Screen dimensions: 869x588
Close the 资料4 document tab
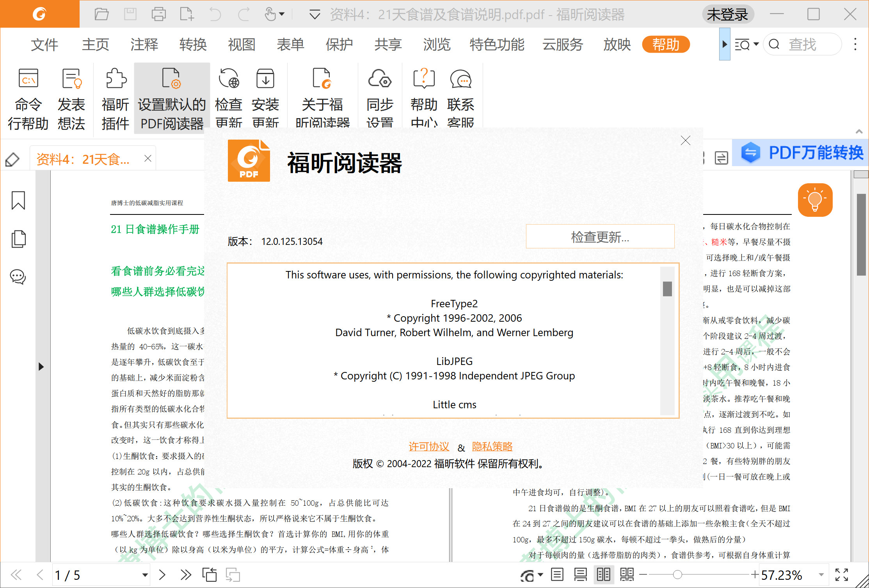(x=147, y=158)
